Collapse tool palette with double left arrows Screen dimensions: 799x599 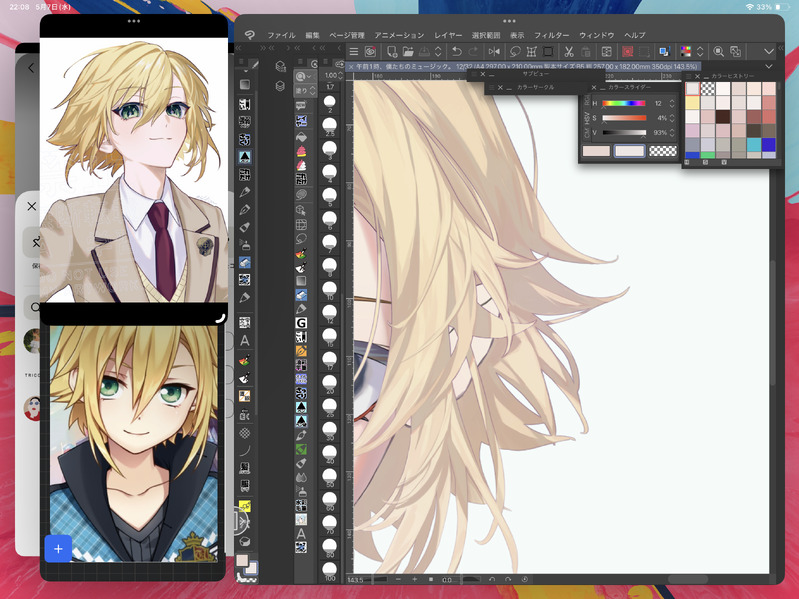[238, 48]
